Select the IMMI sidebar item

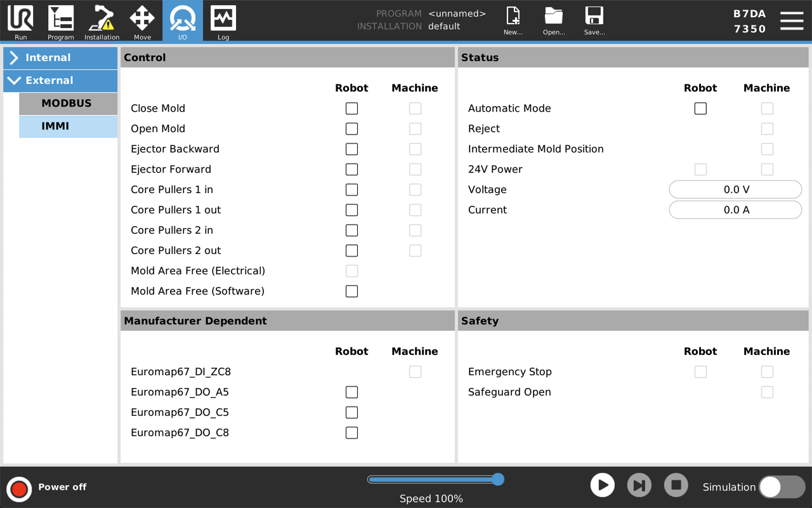point(67,126)
